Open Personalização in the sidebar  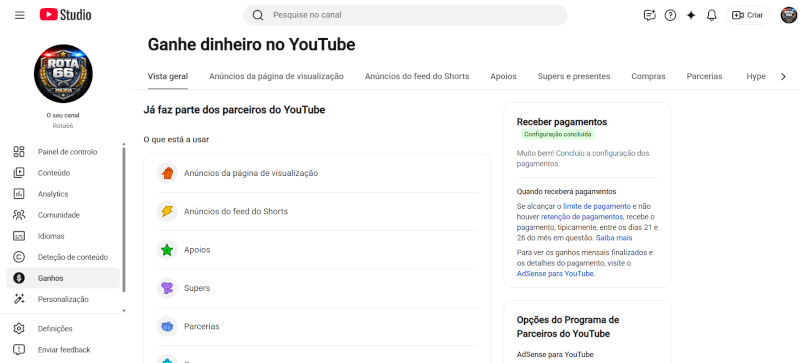coord(63,299)
